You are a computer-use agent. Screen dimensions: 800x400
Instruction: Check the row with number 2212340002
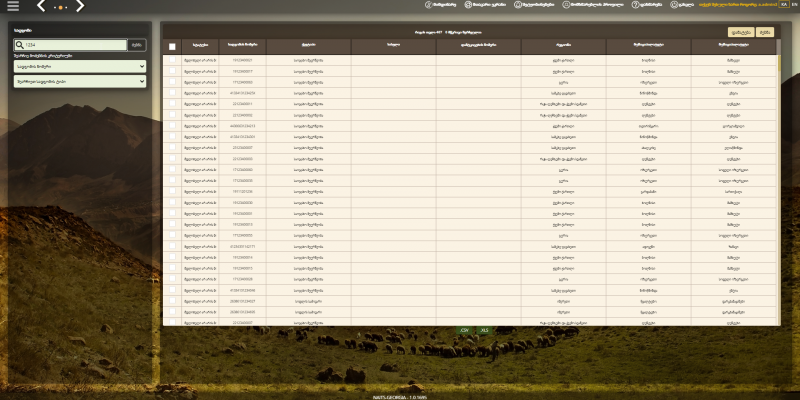tap(172, 114)
